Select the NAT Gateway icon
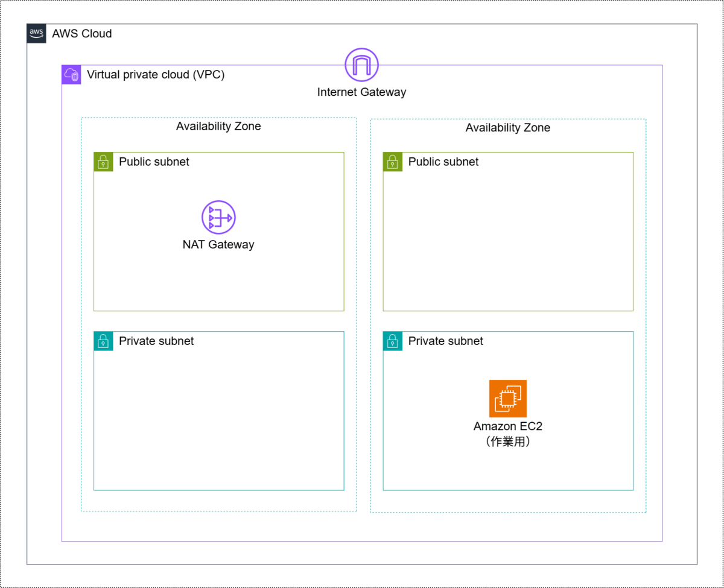The height and width of the screenshot is (588, 724). [218, 217]
